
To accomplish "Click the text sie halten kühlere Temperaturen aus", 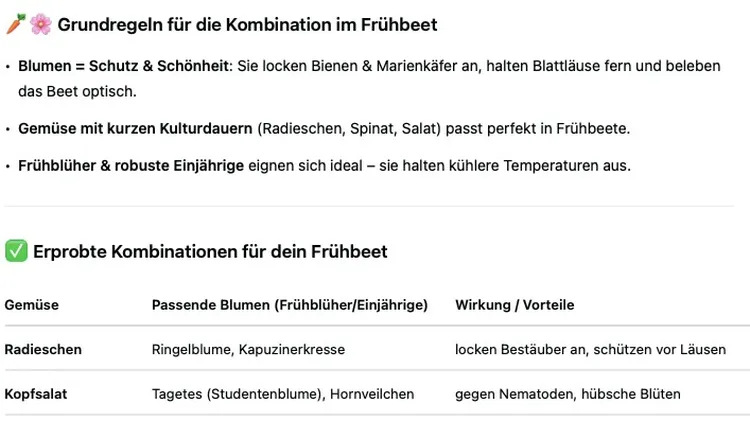I will pyautogui.click(x=505, y=166).
